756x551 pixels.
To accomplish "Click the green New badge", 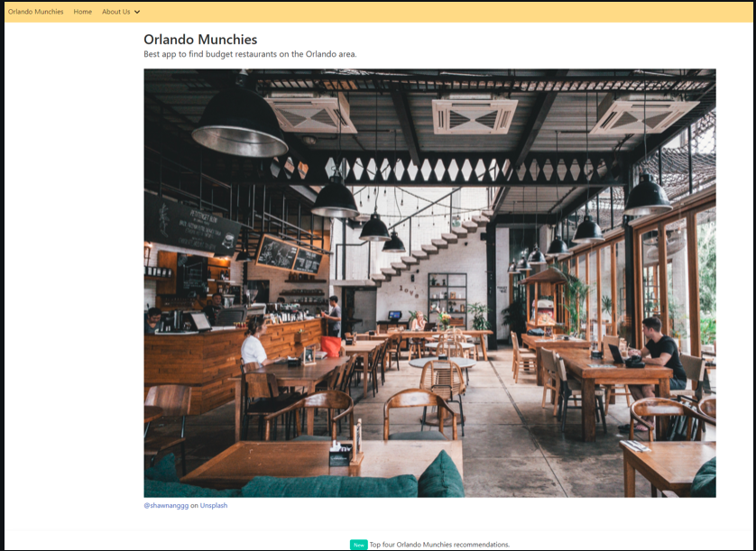I will (358, 545).
